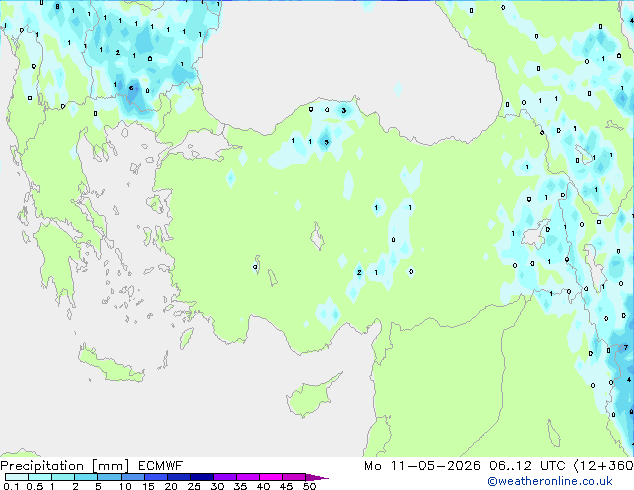This screenshot has height=490, width=634.
Task: Click the '0.1' legend tick label
Action: 11,486
